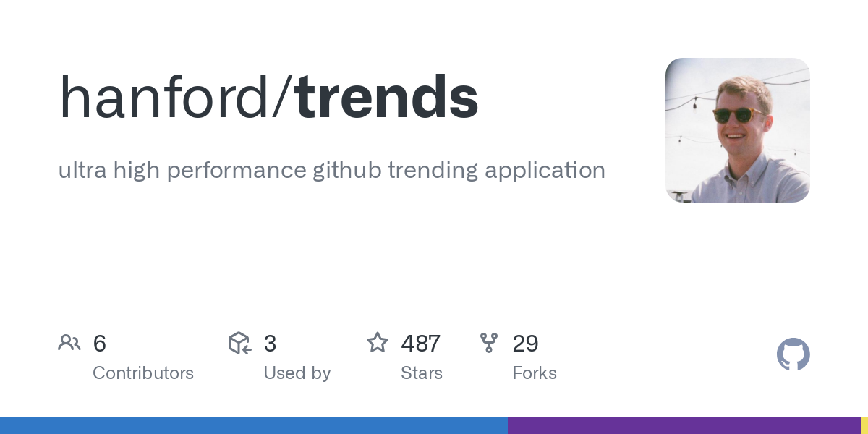Click the Contributors people icon
Image resolution: width=868 pixels, height=434 pixels.
tap(69, 343)
